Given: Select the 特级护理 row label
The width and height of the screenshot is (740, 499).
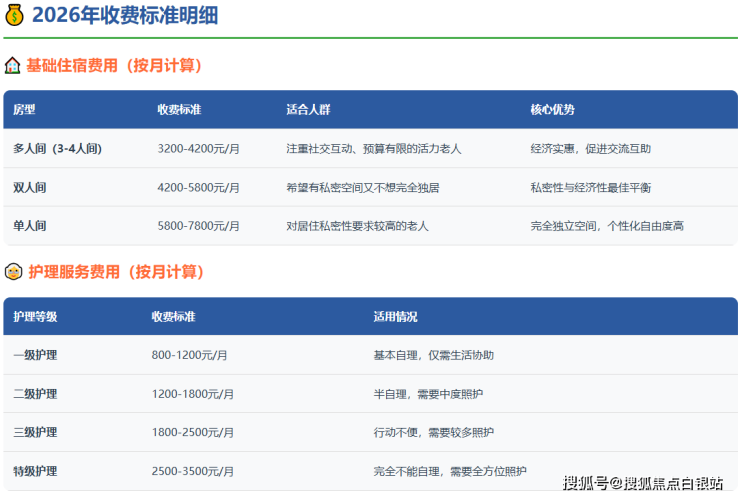Looking at the screenshot, I should pyautogui.click(x=35, y=471).
